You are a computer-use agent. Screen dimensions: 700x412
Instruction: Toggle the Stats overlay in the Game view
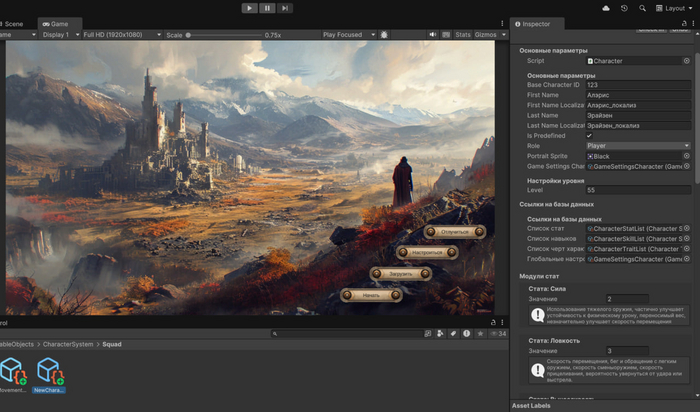coord(462,34)
